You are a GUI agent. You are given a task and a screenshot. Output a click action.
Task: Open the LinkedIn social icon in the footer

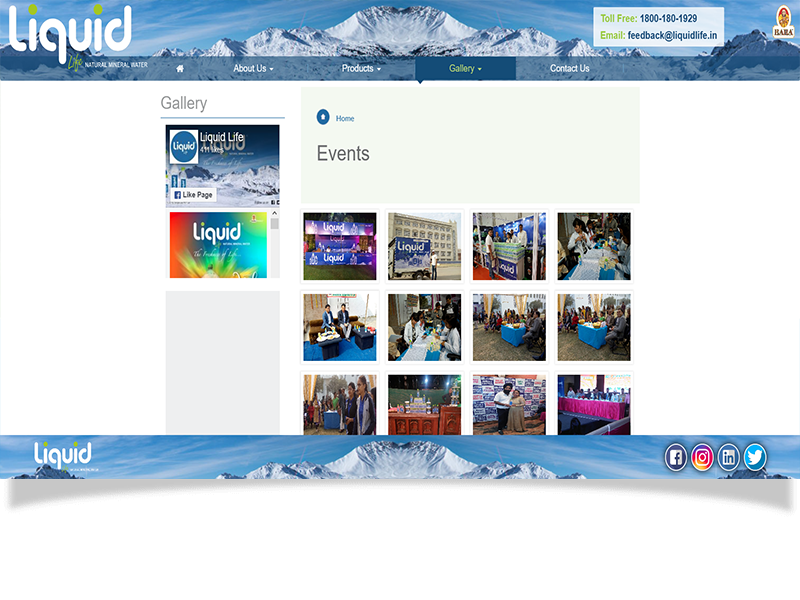point(729,457)
